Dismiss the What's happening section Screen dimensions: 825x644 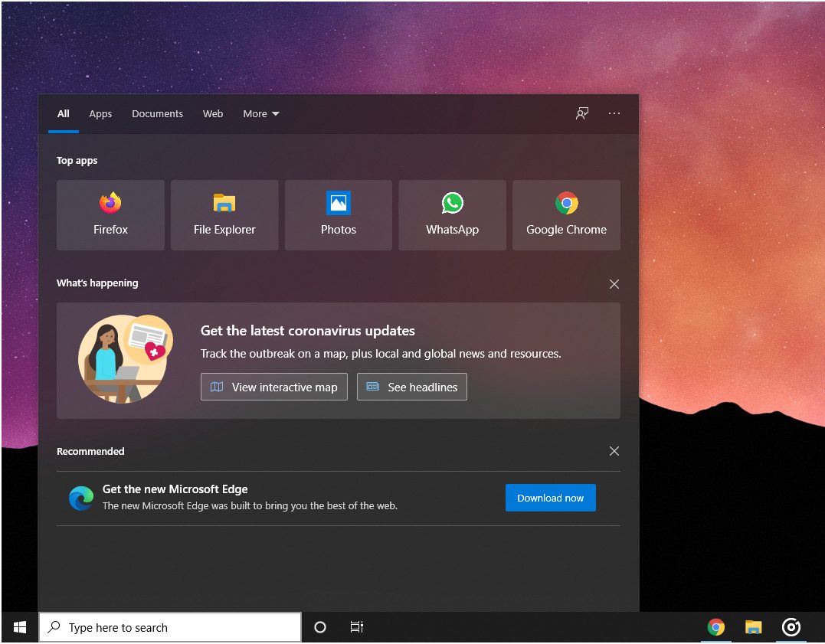click(x=614, y=284)
